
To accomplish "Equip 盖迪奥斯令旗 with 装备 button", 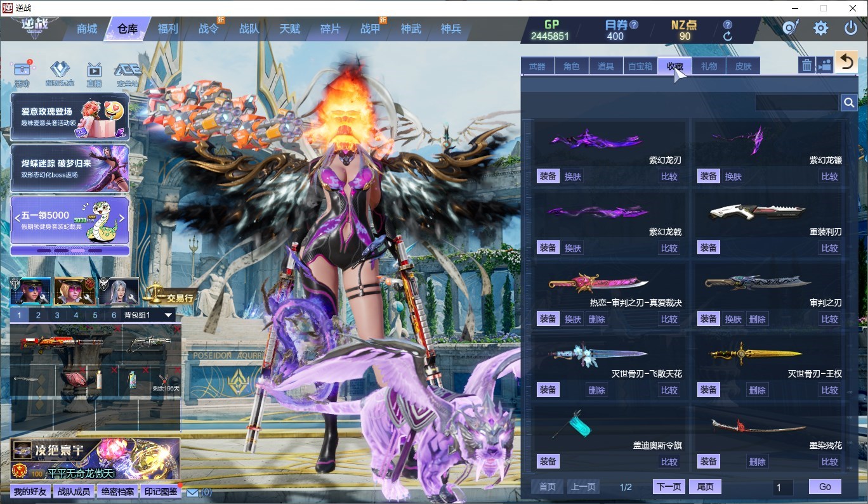I will point(548,461).
